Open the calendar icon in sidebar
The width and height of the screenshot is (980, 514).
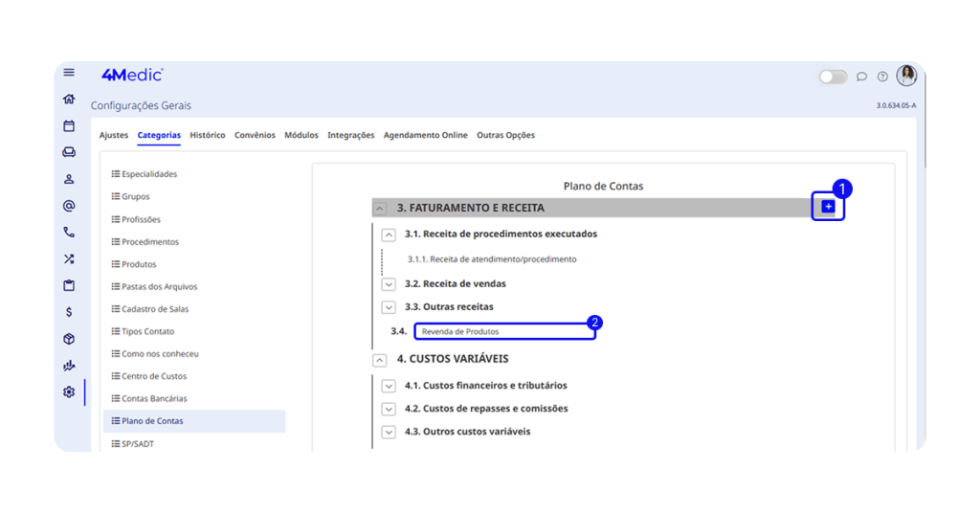[69, 125]
